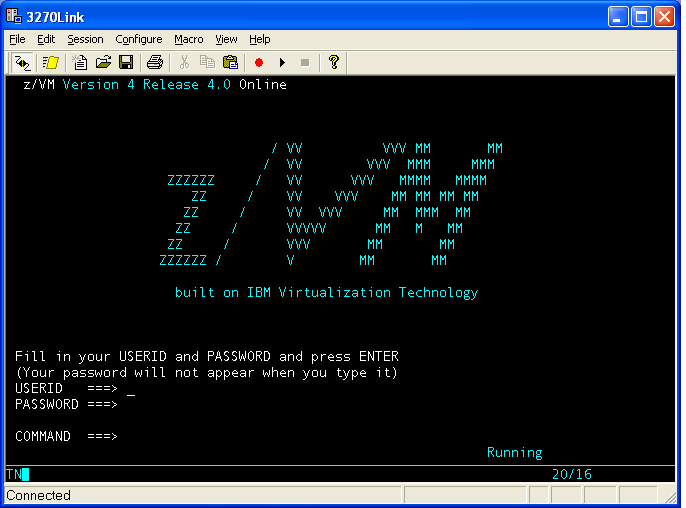Click the Save floppy disk icon

[126, 63]
